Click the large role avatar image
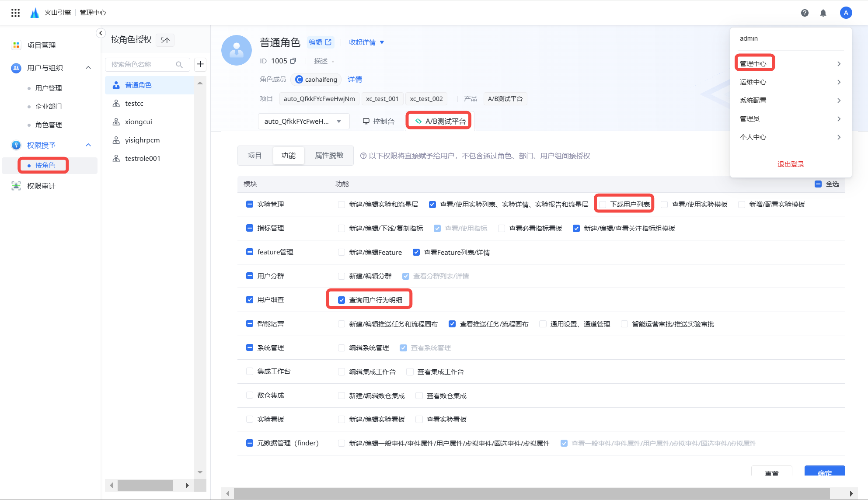Image resolution: width=868 pixels, height=500 pixels. [x=237, y=50]
